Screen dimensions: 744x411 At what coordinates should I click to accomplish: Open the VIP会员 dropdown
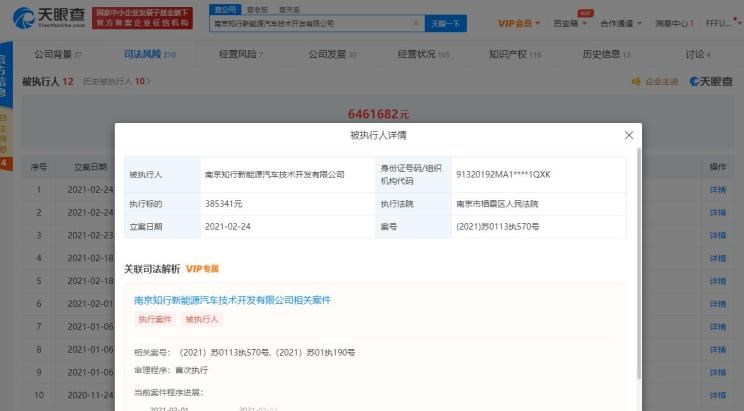[519, 23]
